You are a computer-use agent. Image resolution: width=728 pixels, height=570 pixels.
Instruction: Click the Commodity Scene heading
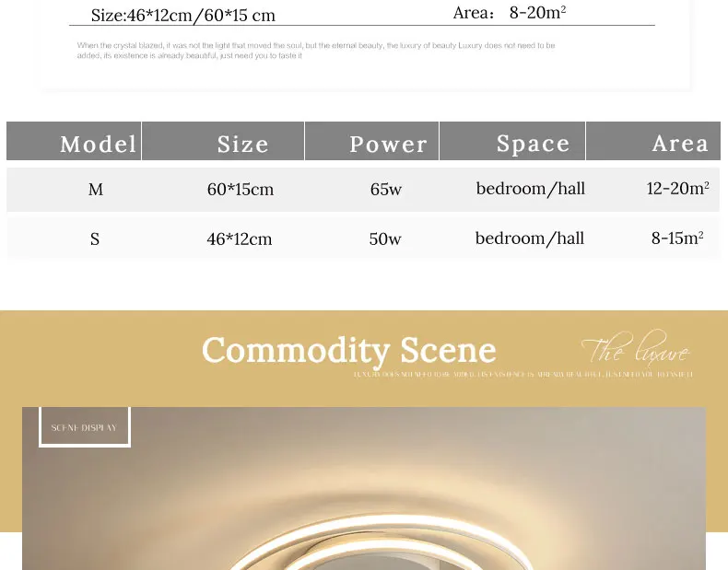(348, 351)
